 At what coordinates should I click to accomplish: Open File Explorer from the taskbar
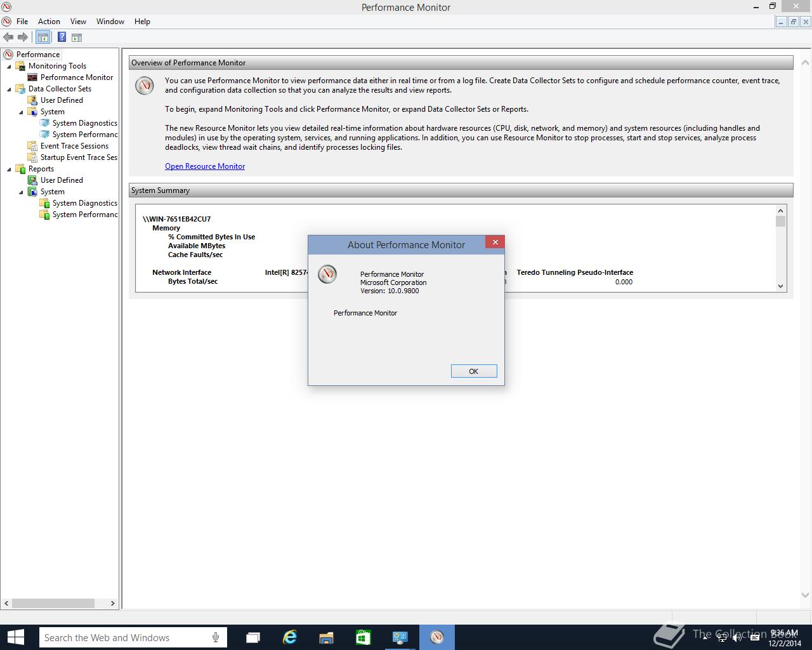tap(326, 637)
